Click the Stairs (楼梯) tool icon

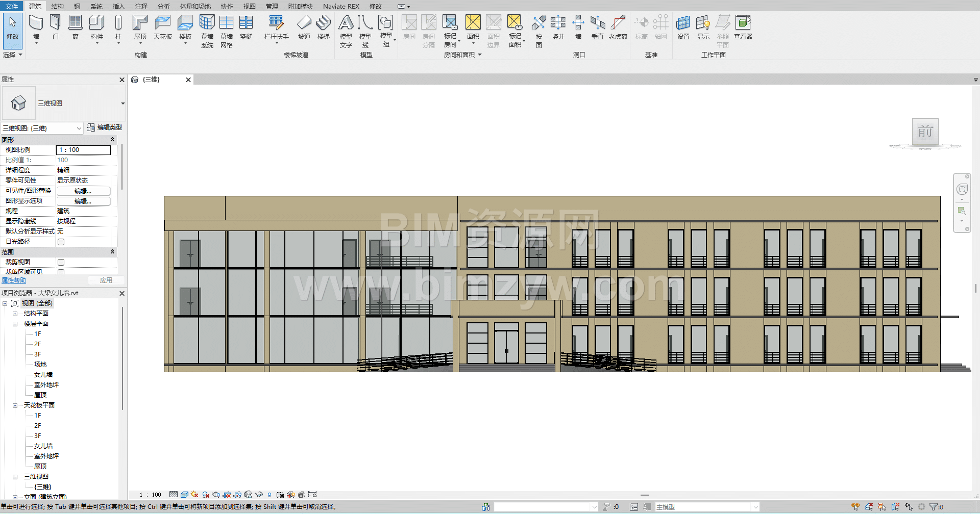323,23
